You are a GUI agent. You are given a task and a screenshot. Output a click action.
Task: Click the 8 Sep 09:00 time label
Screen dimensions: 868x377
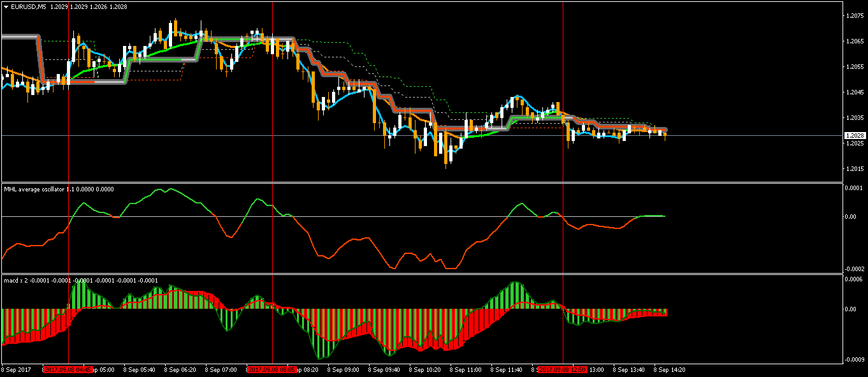click(x=344, y=369)
